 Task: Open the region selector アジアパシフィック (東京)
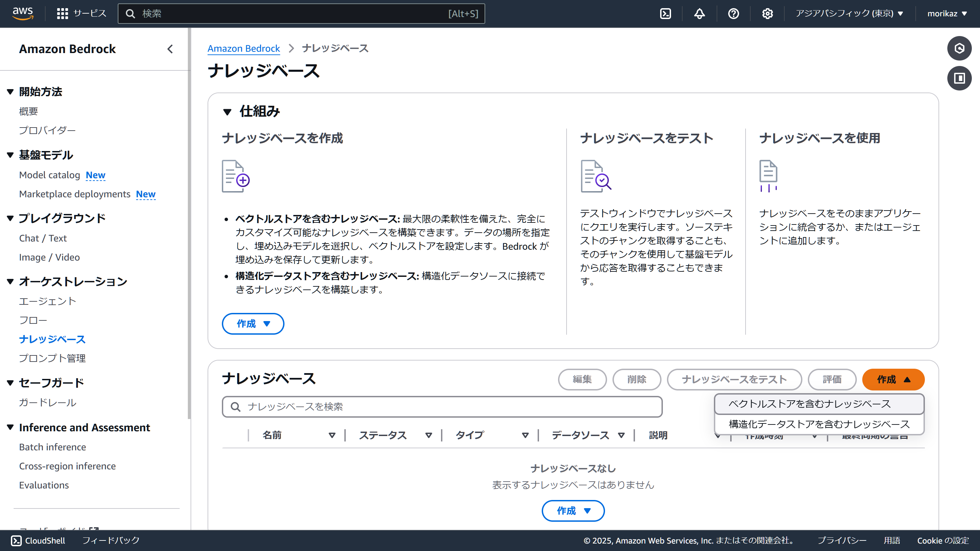click(x=849, y=14)
